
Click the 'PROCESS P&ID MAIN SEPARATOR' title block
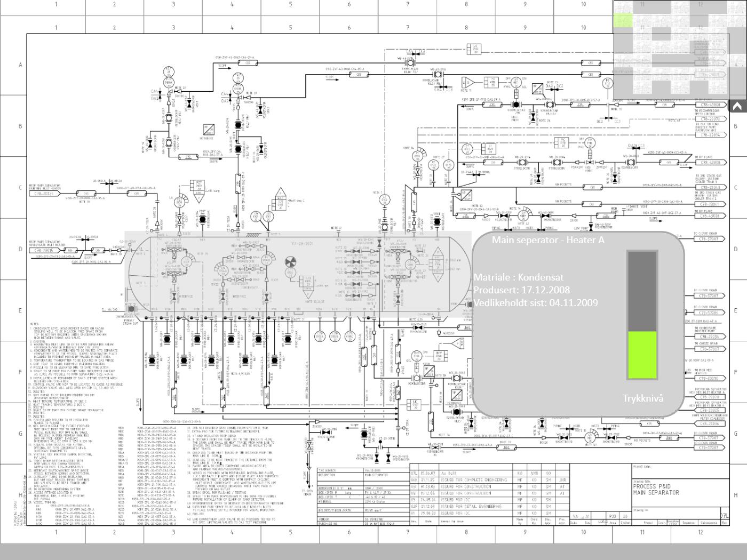pyautogui.click(x=656, y=489)
